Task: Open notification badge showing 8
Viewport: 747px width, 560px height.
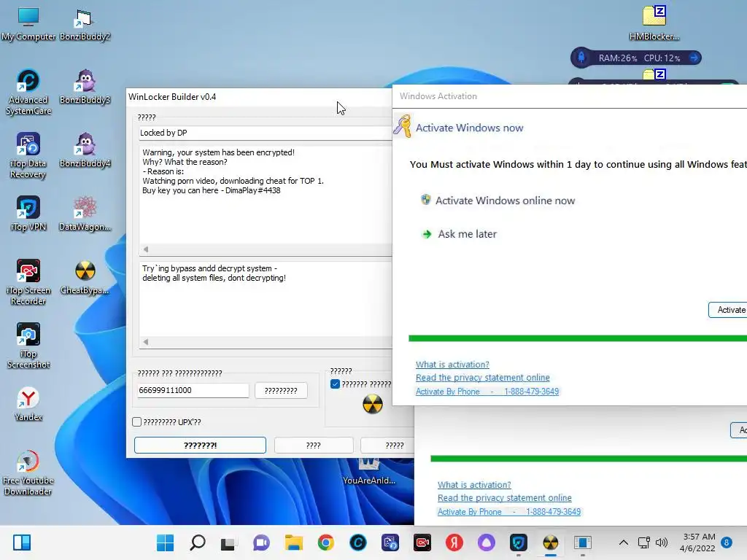Action: pos(727,542)
